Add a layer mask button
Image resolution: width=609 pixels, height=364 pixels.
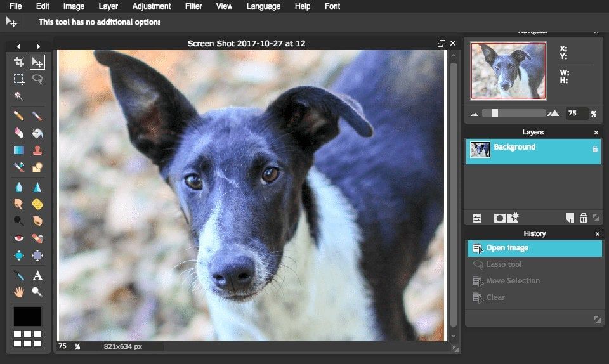point(499,218)
